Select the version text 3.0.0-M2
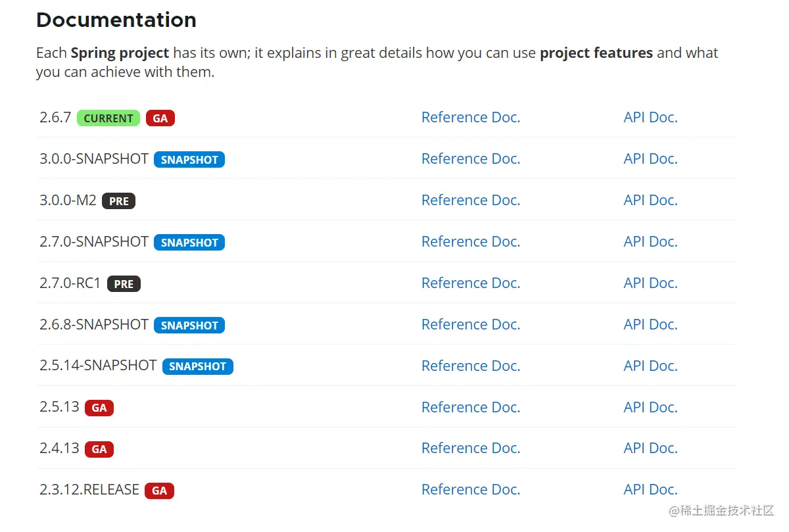Image resolution: width=789 pixels, height=532 pixels. click(x=68, y=201)
